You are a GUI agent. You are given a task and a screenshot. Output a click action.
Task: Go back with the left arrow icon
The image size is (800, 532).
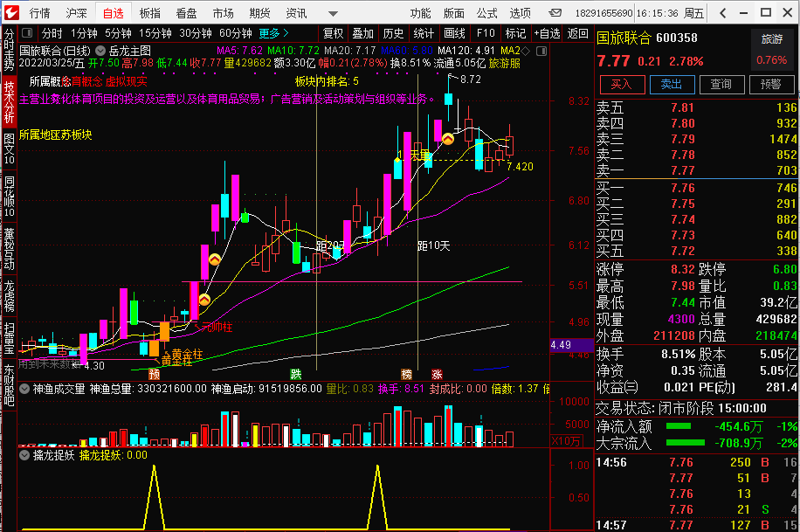coord(722,13)
